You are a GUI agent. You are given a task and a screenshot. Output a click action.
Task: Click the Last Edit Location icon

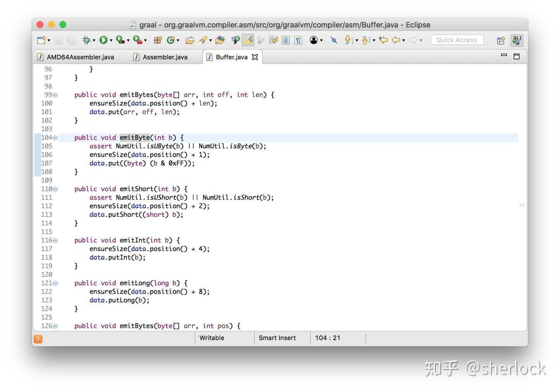(383, 40)
